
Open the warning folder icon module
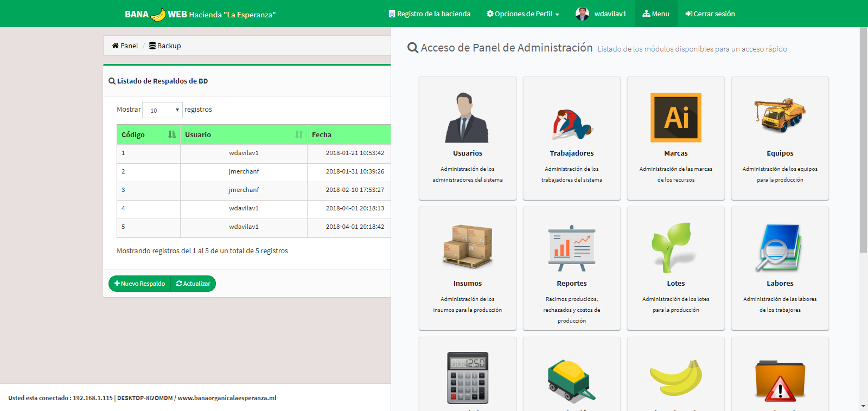tap(780, 381)
